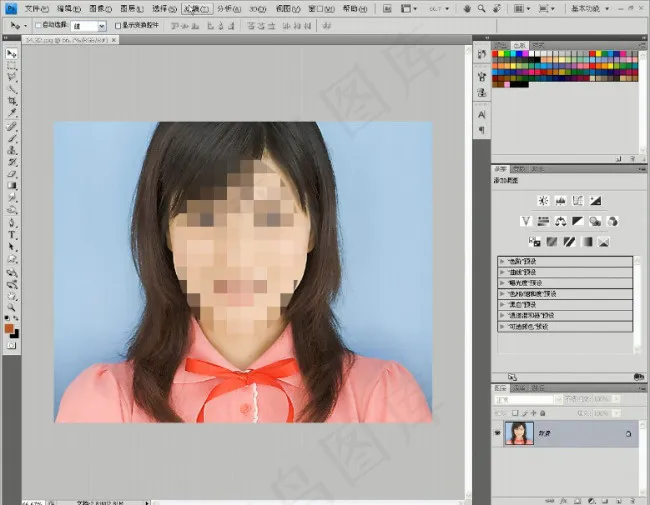Enable the Auto-Select checkbox

click(38, 25)
